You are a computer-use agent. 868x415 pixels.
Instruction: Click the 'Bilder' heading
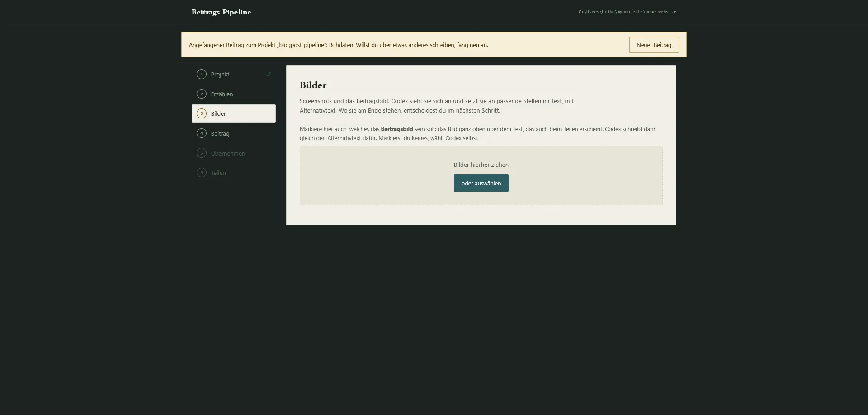click(x=313, y=85)
